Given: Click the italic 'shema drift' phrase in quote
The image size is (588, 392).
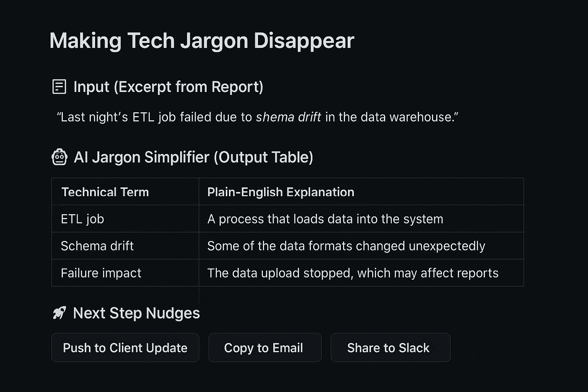Looking at the screenshot, I should click(x=288, y=117).
